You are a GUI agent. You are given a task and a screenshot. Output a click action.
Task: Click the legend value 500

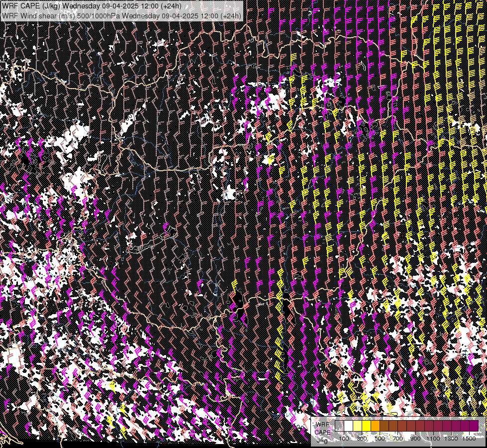pos(380,439)
